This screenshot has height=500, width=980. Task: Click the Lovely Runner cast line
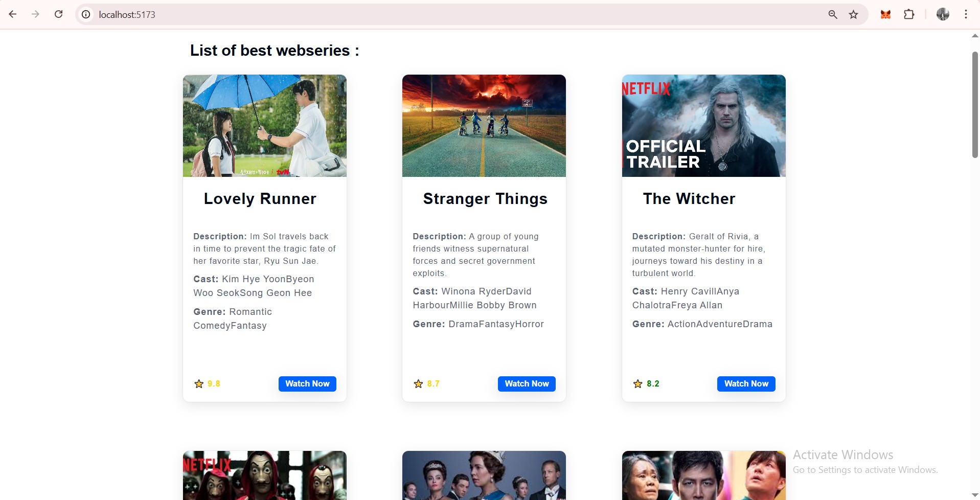pyautogui.click(x=254, y=286)
